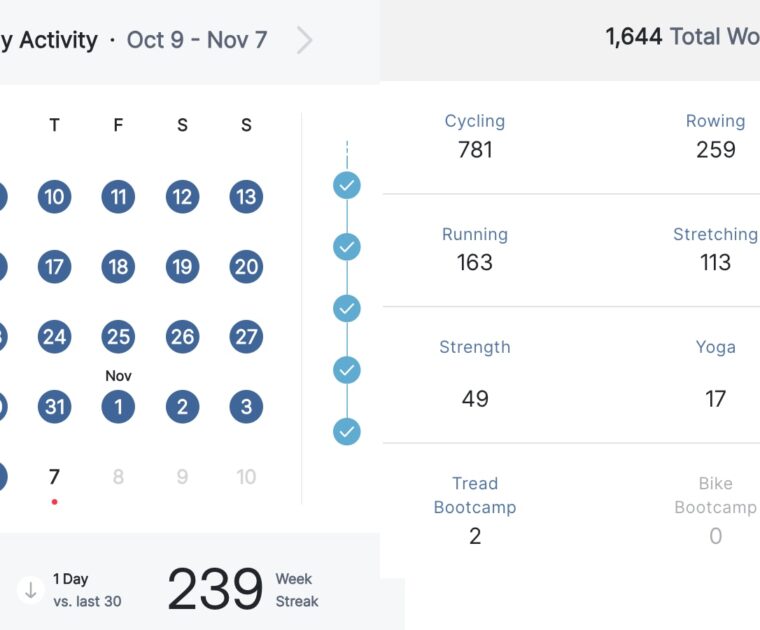
Task: Open Strength workouts category
Action: point(475,373)
